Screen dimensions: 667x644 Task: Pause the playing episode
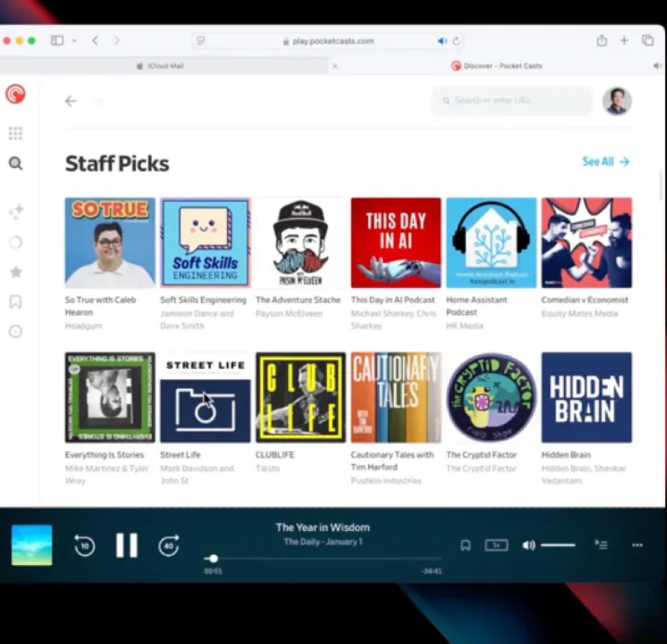pyautogui.click(x=127, y=545)
